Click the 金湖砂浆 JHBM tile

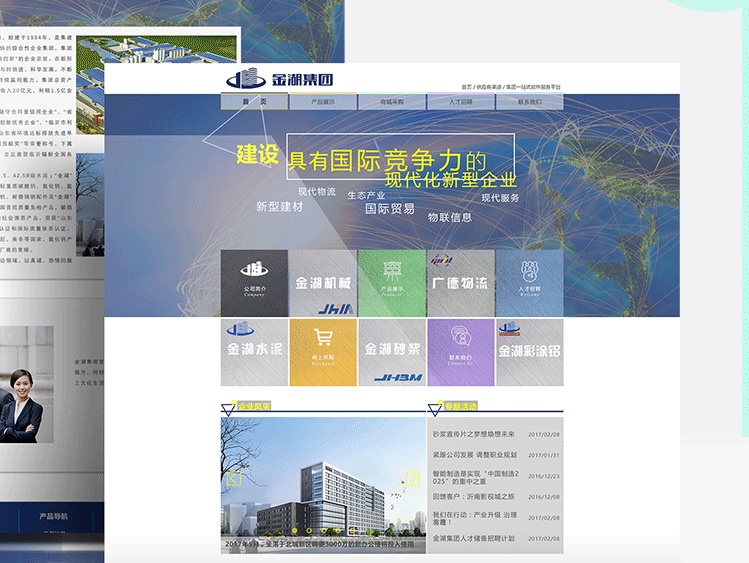click(392, 352)
